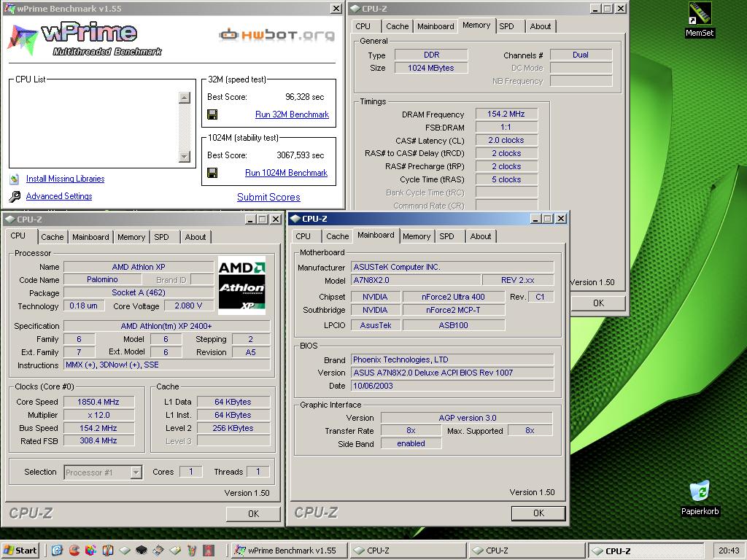The image size is (747, 560).
Task: Click the Channels # value Dual
Action: [581, 55]
